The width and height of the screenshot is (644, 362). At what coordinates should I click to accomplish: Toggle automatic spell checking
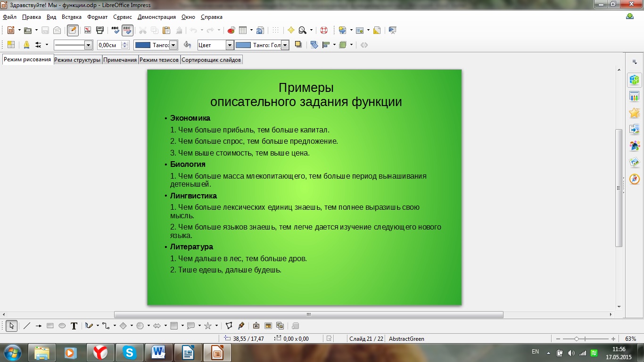127,30
